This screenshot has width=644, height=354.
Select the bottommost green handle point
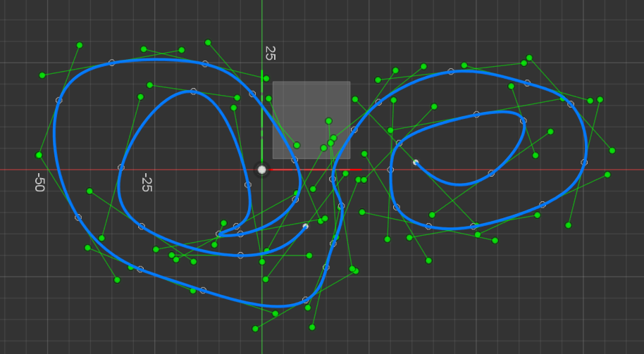(x=255, y=329)
